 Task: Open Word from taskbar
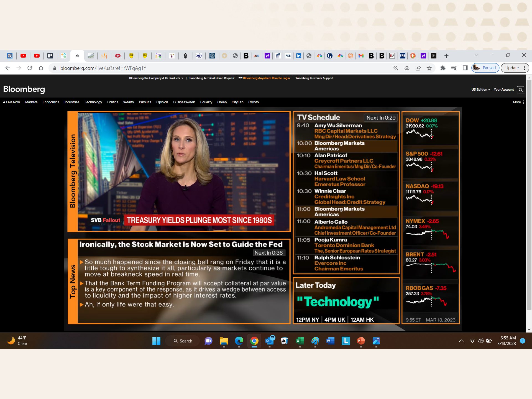click(330, 341)
